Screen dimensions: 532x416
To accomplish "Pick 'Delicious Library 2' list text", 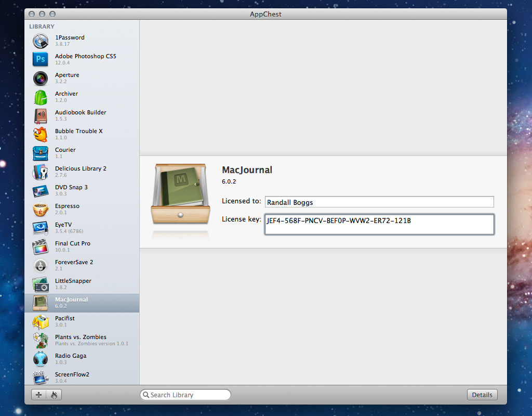I will 81,168.
